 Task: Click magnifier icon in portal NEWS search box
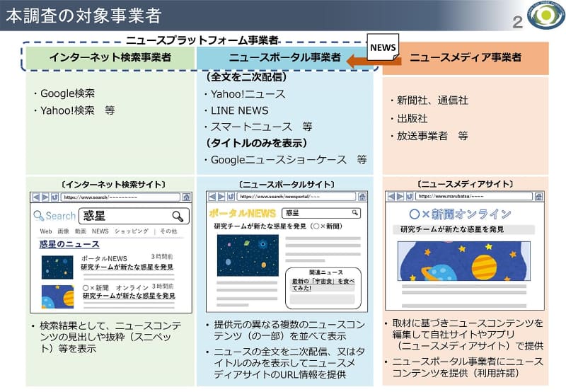pyautogui.click(x=355, y=212)
